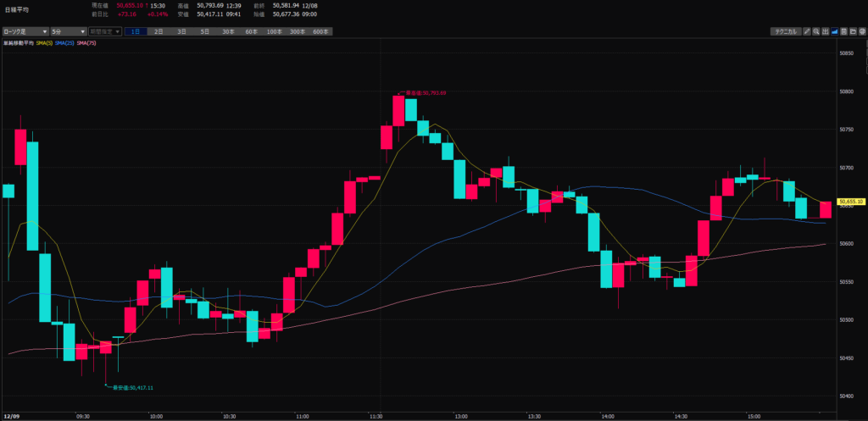The width and height of the screenshot is (868, 421).
Task: Toggle the blue chart display icon
Action: pyautogui.click(x=835, y=31)
